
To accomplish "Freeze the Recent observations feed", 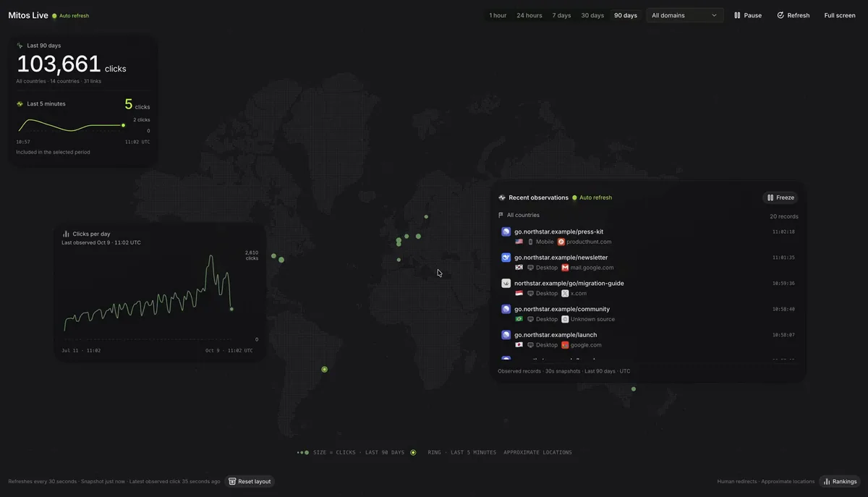I will point(780,197).
